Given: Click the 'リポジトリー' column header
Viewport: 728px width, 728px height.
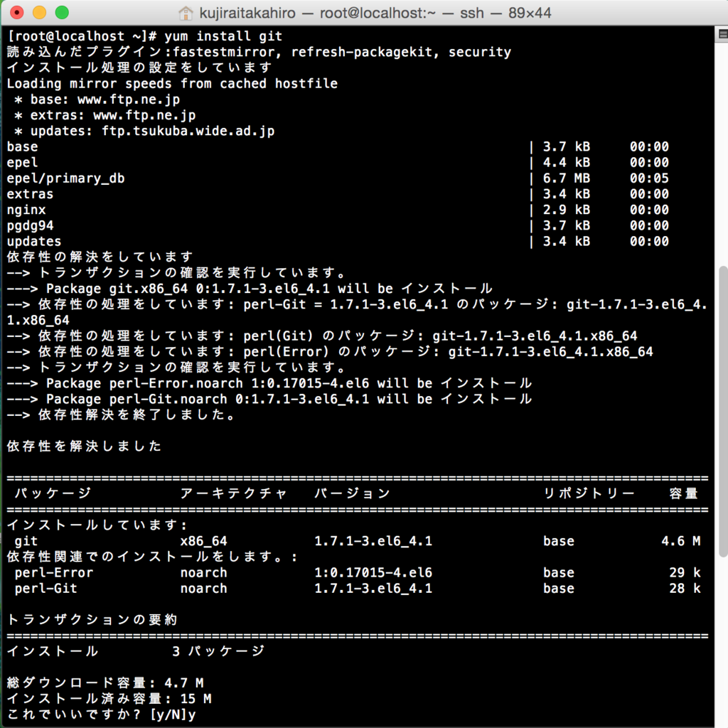Looking at the screenshot, I should click(x=589, y=493).
